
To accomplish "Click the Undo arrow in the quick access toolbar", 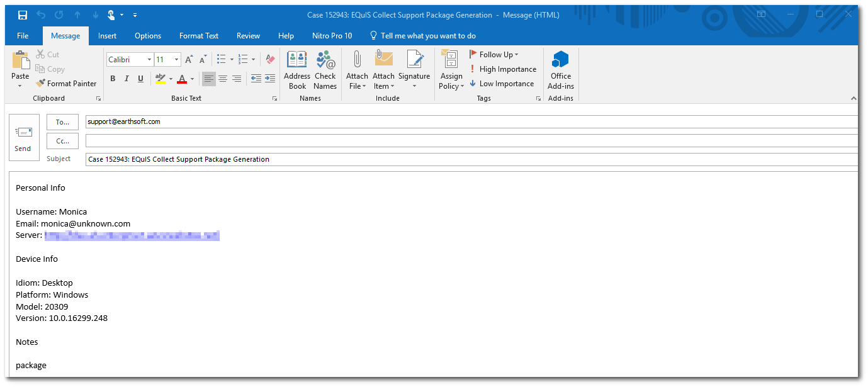I will tap(41, 14).
